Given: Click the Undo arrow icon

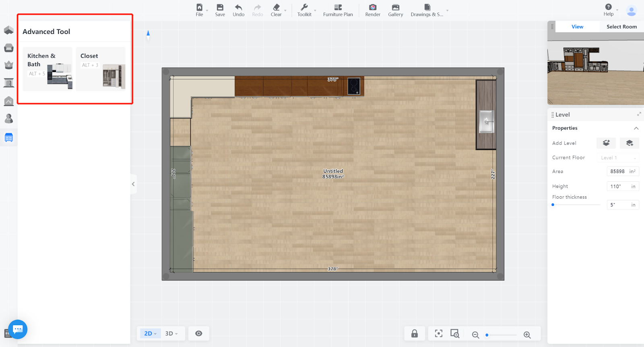Looking at the screenshot, I should [238, 8].
